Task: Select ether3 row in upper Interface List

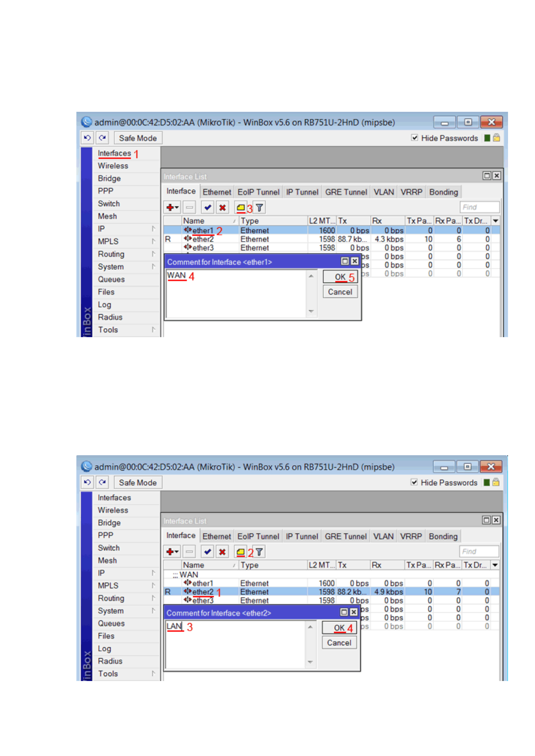Action: (x=332, y=247)
